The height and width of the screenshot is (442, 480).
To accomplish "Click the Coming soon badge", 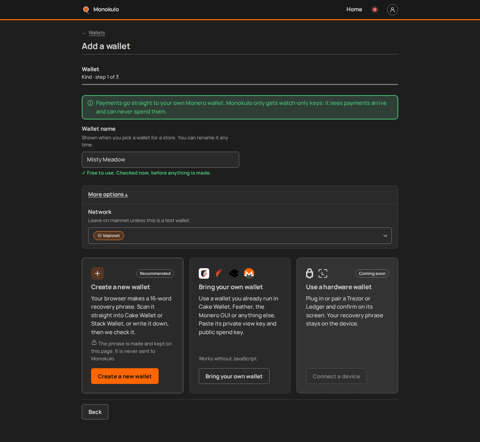I will tap(372, 274).
